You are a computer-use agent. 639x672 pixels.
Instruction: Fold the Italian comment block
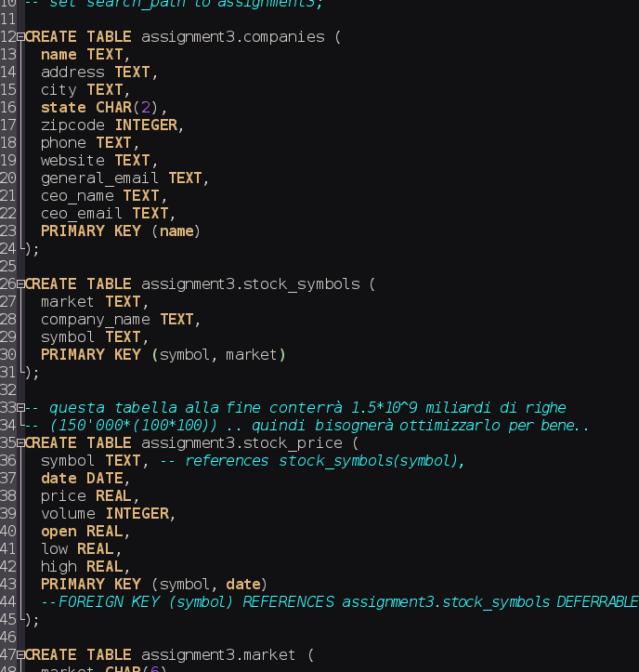pyautogui.click(x=20, y=408)
